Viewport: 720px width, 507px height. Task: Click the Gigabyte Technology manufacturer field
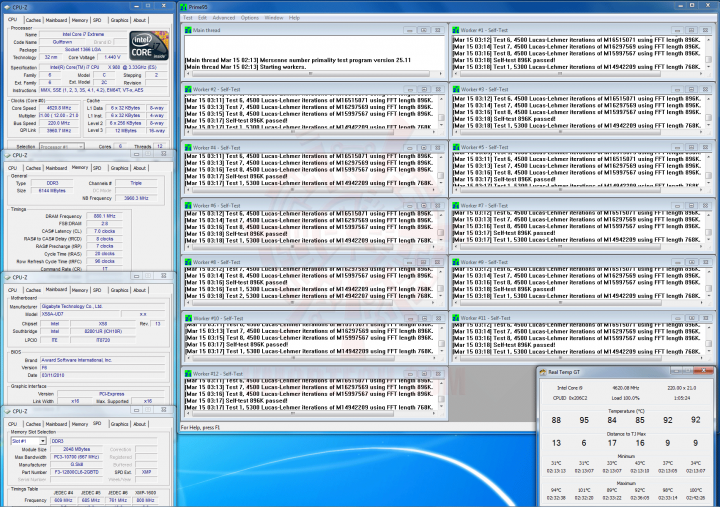(x=103, y=306)
